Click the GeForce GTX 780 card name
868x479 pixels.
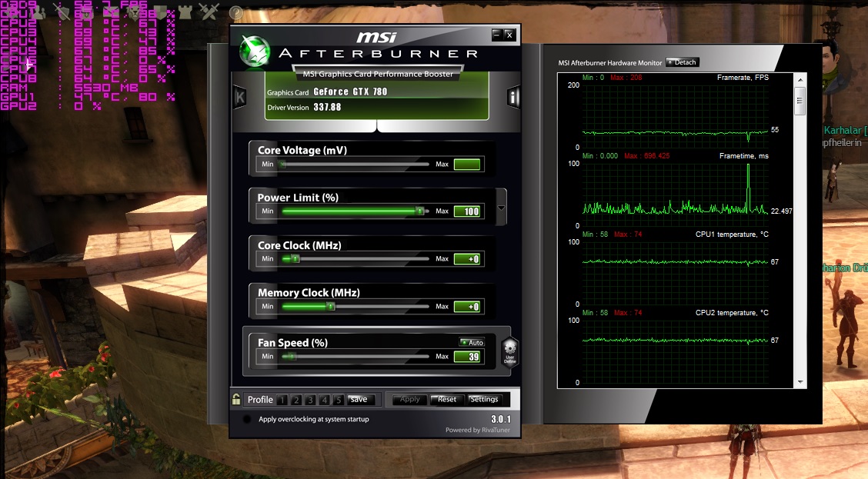tap(350, 91)
